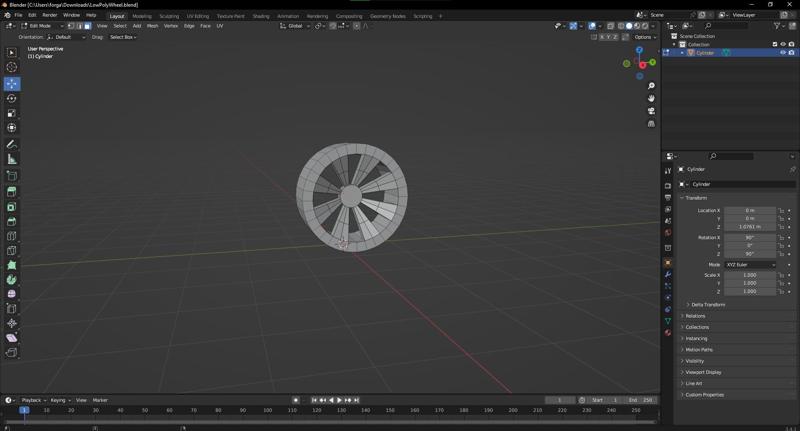Select the Cursor tool in the toolbar
This screenshot has height=431, width=800.
(11, 67)
